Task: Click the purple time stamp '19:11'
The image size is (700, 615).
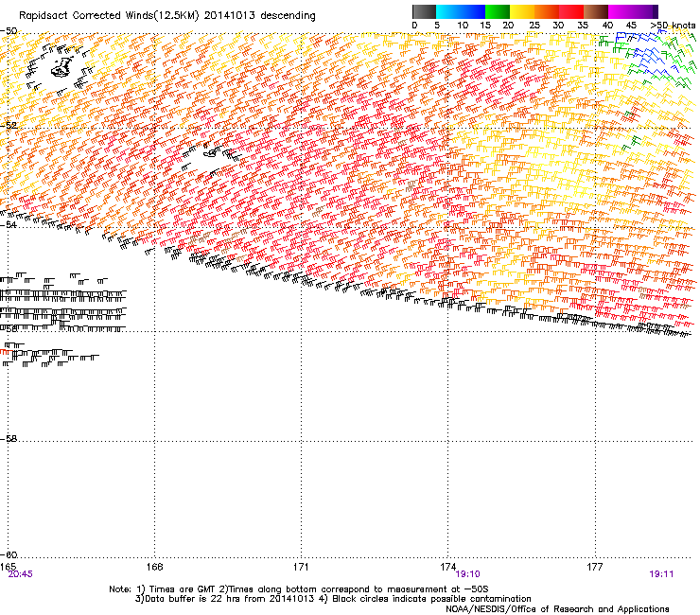Action: (x=661, y=574)
